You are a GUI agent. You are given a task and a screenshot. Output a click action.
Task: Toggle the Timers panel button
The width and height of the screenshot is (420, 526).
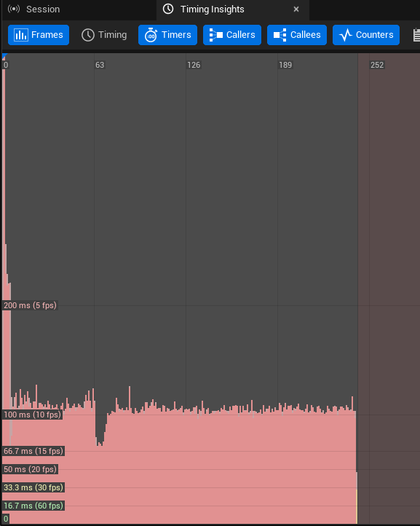(x=167, y=35)
